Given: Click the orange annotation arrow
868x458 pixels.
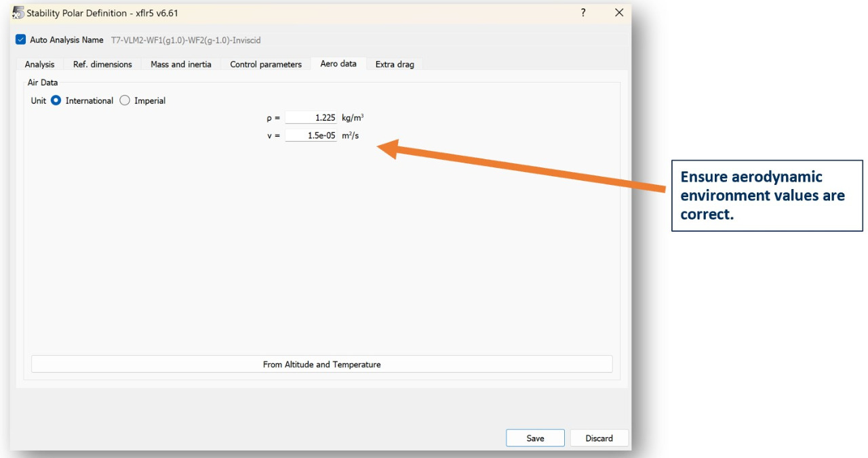Looking at the screenshot, I should pos(522,167).
